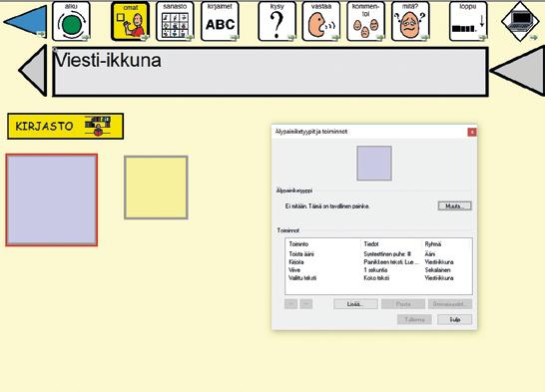Select the yellow square button on the page
Screen dimensions: 545x392
(x=156, y=188)
